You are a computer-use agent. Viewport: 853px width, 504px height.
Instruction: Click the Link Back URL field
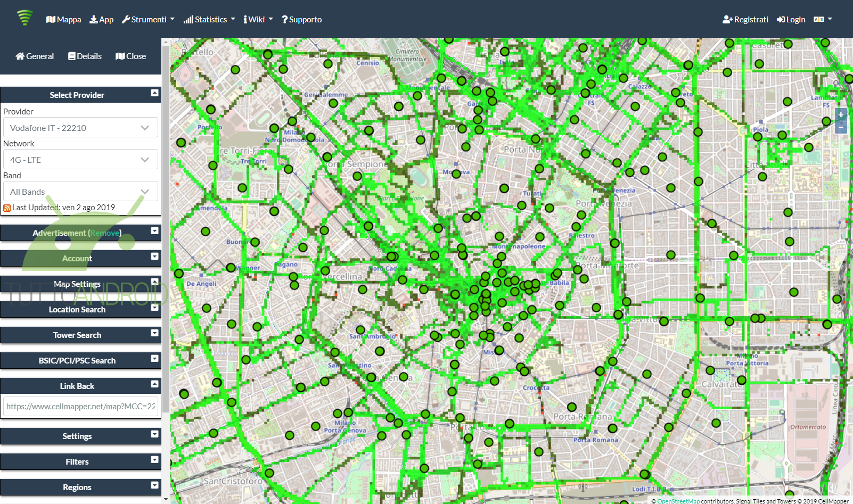coord(80,406)
